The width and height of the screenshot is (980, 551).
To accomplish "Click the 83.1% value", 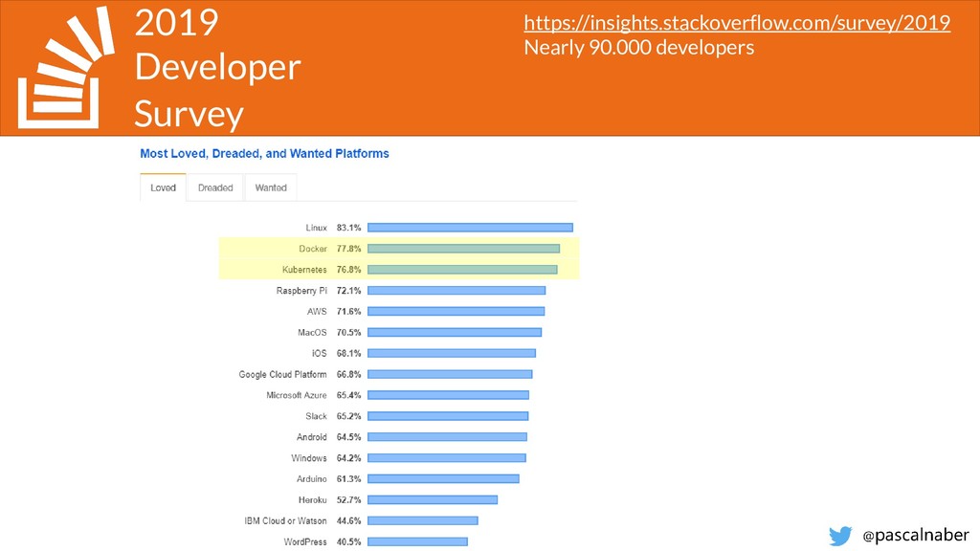I will (x=348, y=228).
